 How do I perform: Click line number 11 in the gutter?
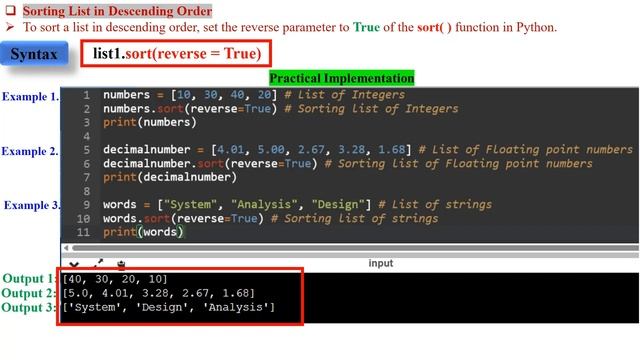click(83, 232)
